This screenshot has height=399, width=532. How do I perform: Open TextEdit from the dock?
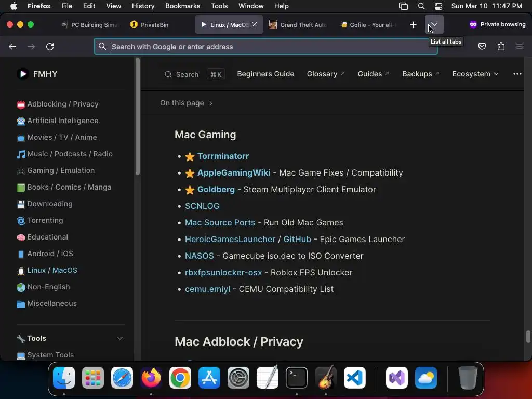268,378
